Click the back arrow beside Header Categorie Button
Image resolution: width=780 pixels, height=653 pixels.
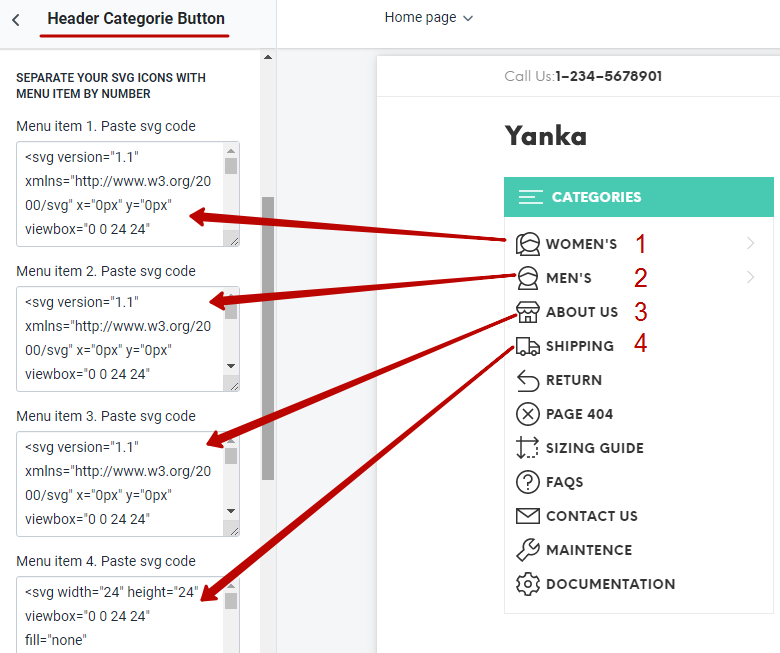pyautogui.click(x=16, y=19)
